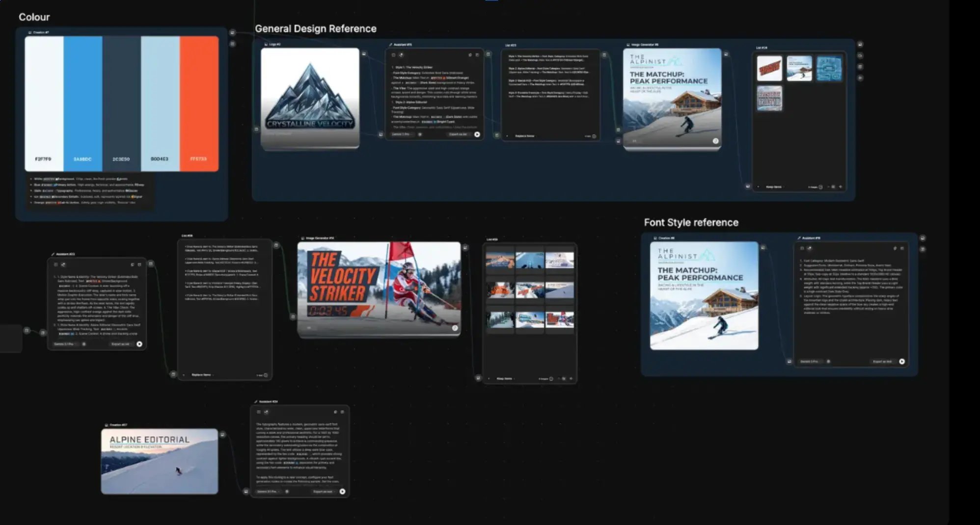This screenshot has height=525, width=980.
Task: Select the dark slate 2C3E50 colour swatch
Action: pos(121,104)
